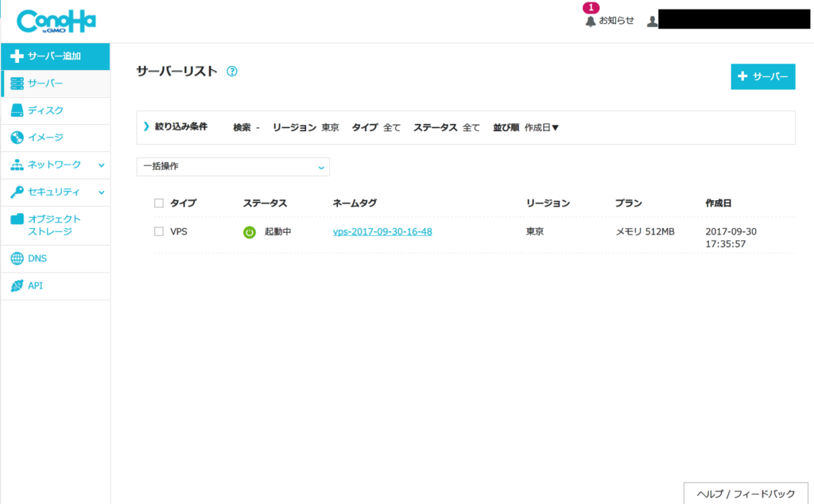
Task: Open the 一括操作 dropdown
Action: [x=232, y=166]
